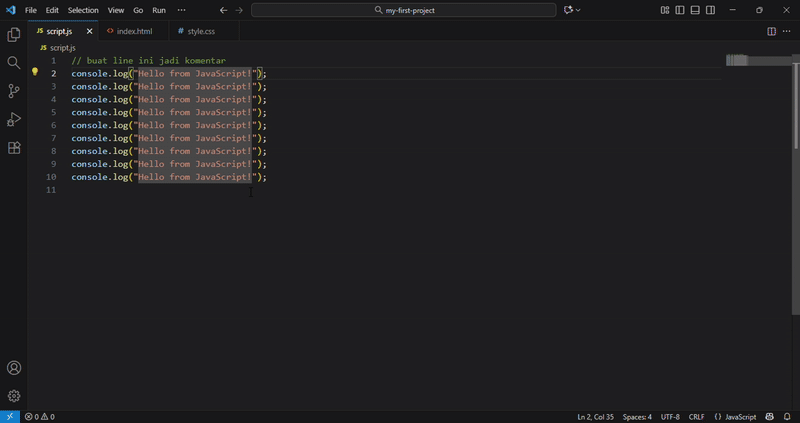800x423 pixels.
Task: Open the Manage gear menu
Action: coord(14,396)
